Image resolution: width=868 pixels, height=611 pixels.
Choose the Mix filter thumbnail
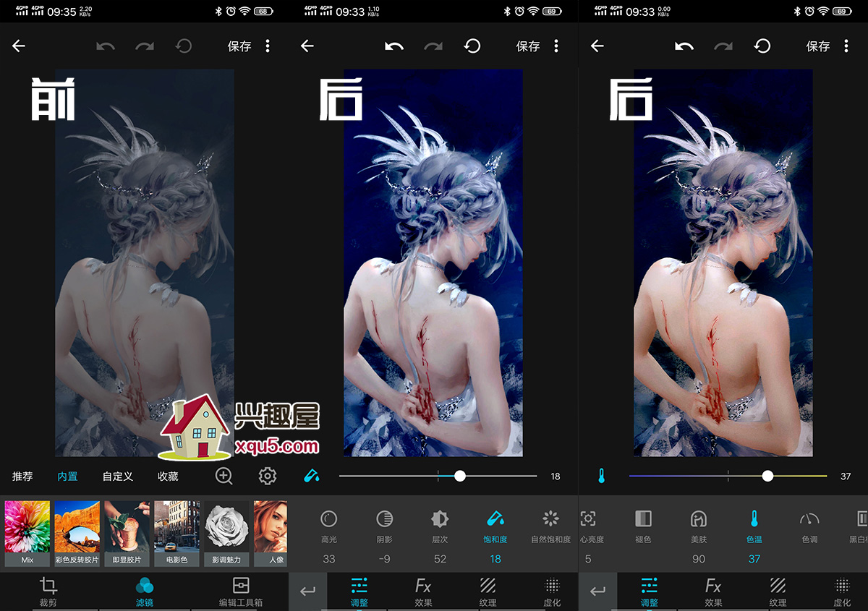tap(27, 534)
